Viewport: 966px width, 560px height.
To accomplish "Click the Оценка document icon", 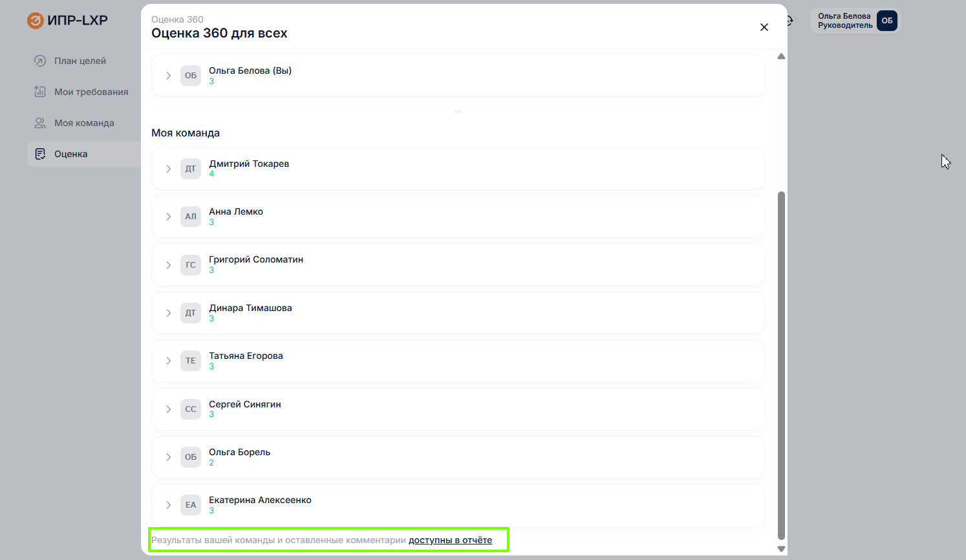I will (x=40, y=154).
